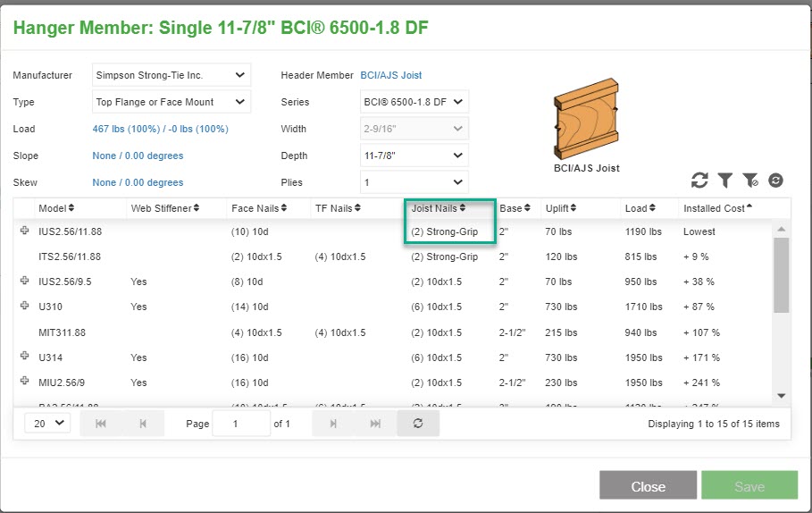Sort by Joist Nails column header
This screenshot has width=812, height=513.
point(438,208)
